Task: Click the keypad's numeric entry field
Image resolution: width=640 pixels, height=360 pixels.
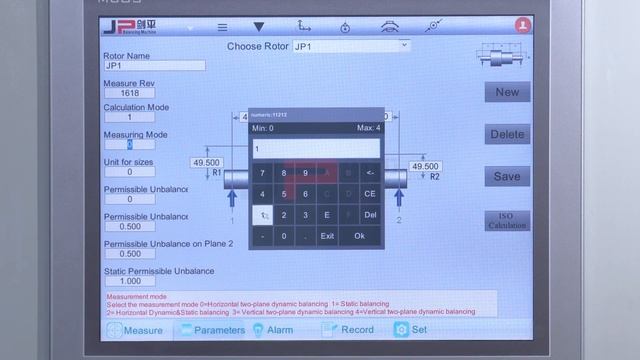Action: pos(316,149)
